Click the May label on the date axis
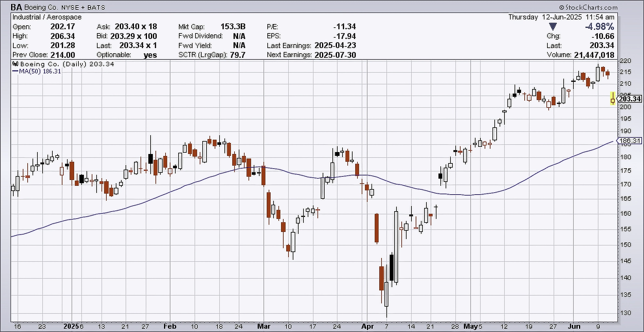 [470, 326]
